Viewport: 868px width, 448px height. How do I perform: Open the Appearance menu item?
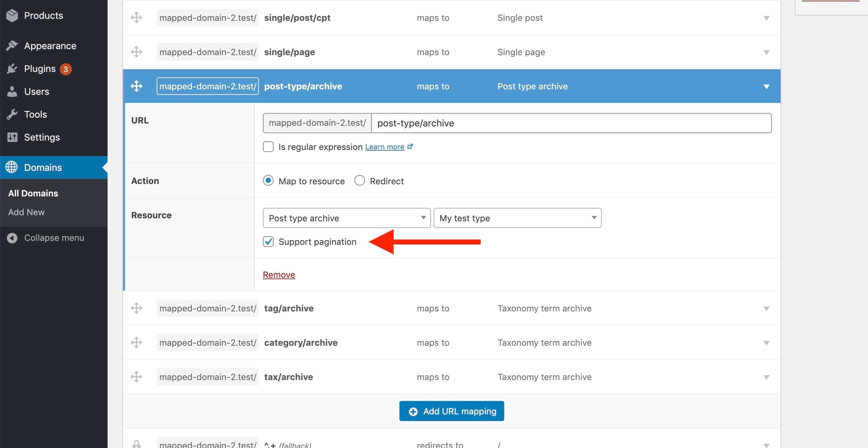pos(50,46)
